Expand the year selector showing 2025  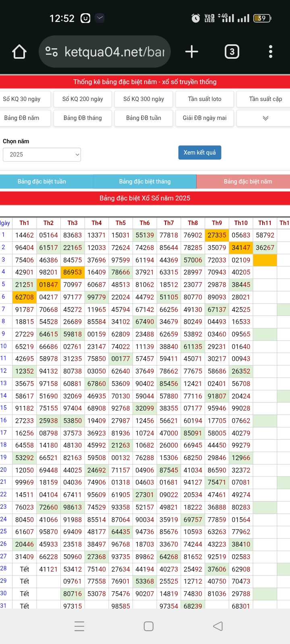42,155
